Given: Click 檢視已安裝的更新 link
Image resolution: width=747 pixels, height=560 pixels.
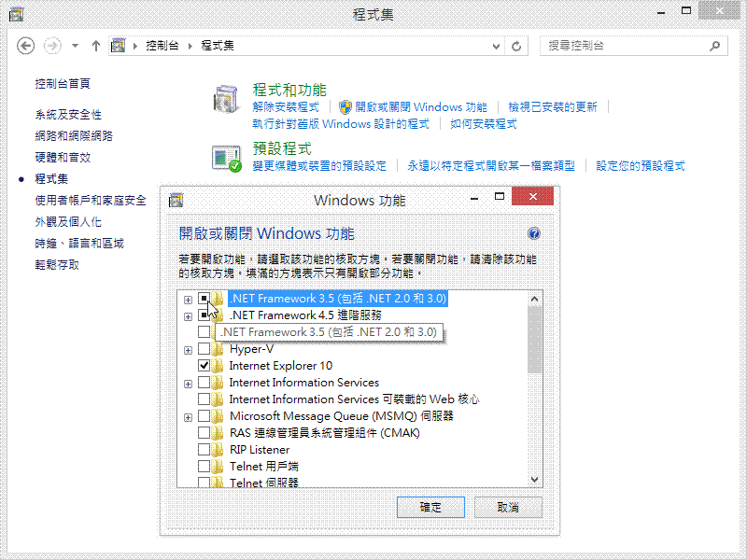Looking at the screenshot, I should pyautogui.click(x=552, y=107).
